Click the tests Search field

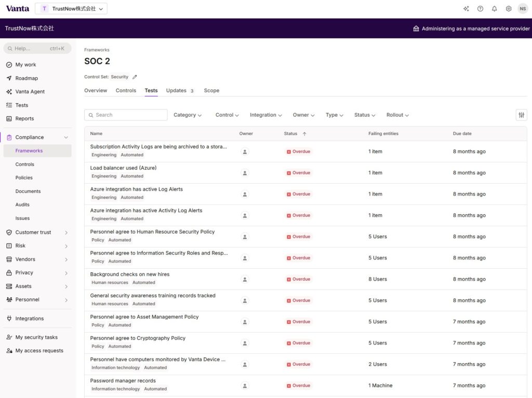point(126,115)
